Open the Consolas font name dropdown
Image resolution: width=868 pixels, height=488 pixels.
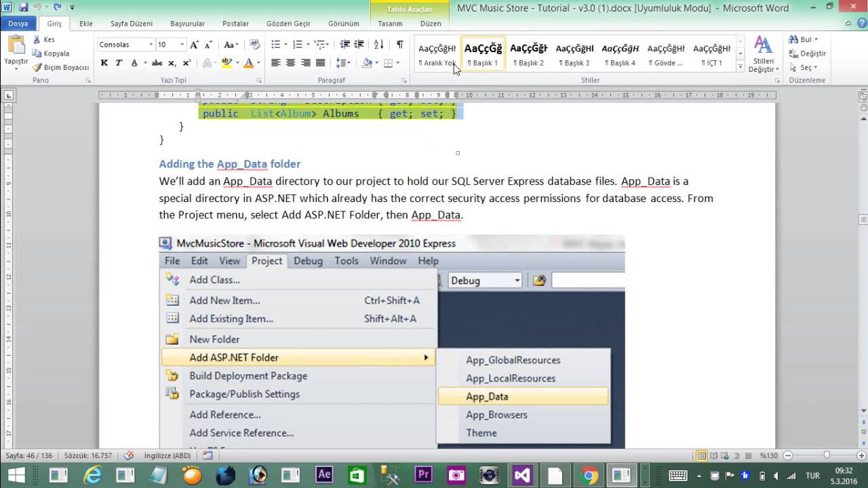151,45
